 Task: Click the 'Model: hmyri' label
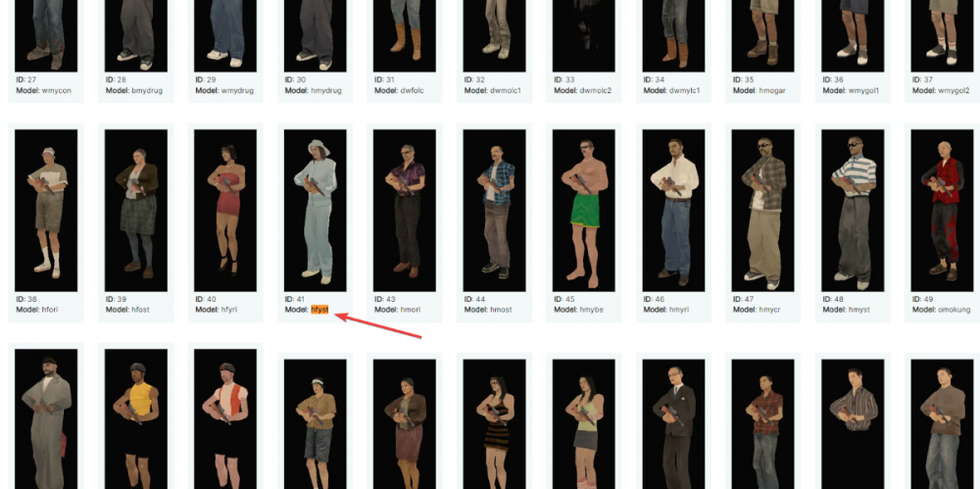(666, 309)
